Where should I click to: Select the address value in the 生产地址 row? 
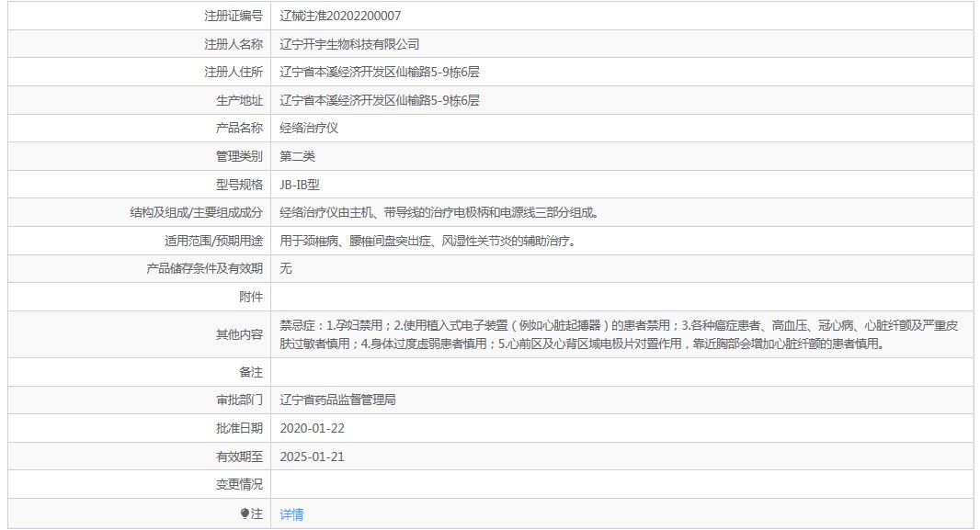pos(380,100)
